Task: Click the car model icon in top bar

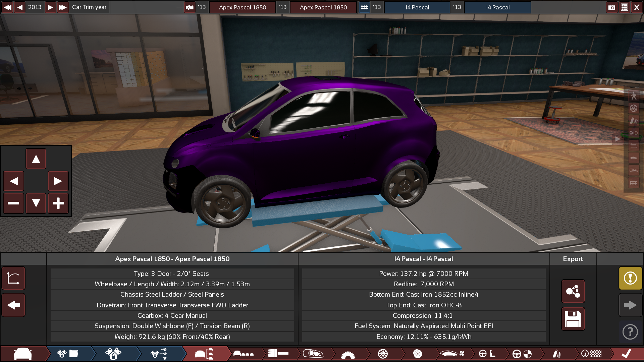Action: [x=190, y=7]
